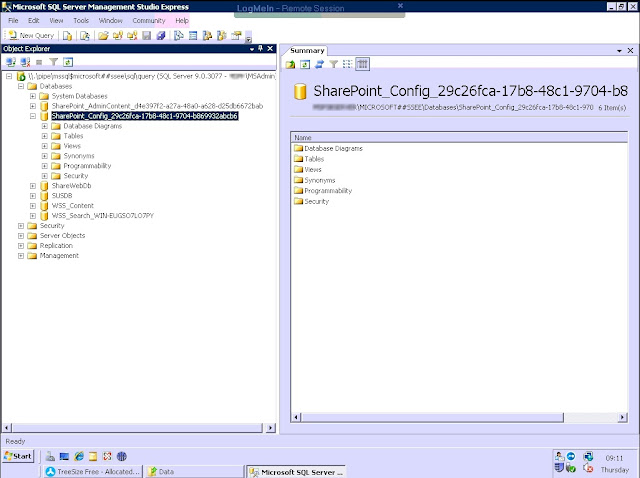The height and width of the screenshot is (478, 640).
Task: Select Database Diagrams in Summary list
Action: [x=333, y=148]
